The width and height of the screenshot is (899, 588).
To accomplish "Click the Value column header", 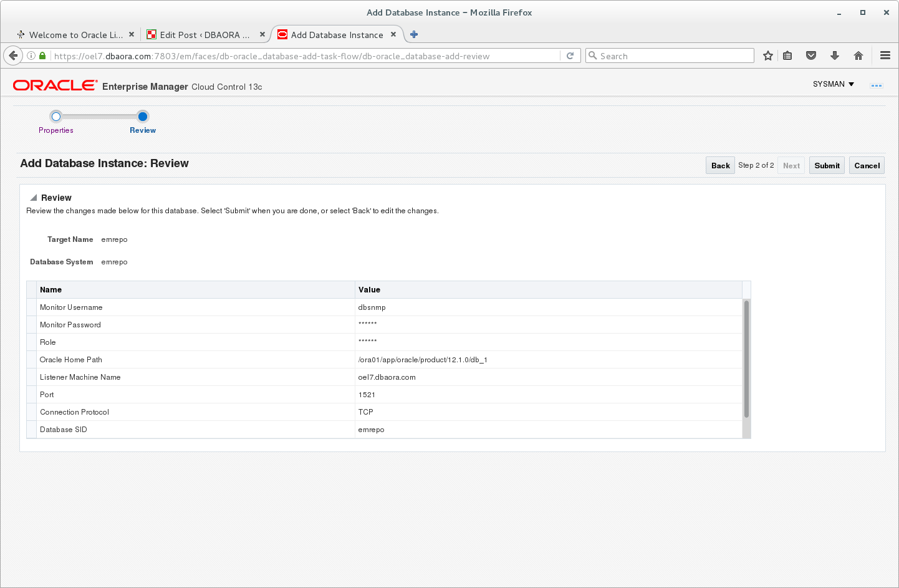I will (x=549, y=290).
